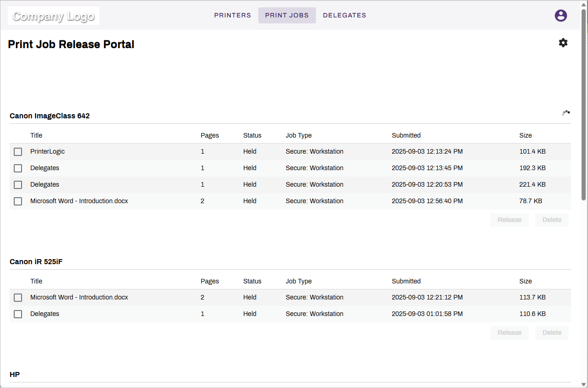Click the Print Job Release Portal heading

click(71, 44)
